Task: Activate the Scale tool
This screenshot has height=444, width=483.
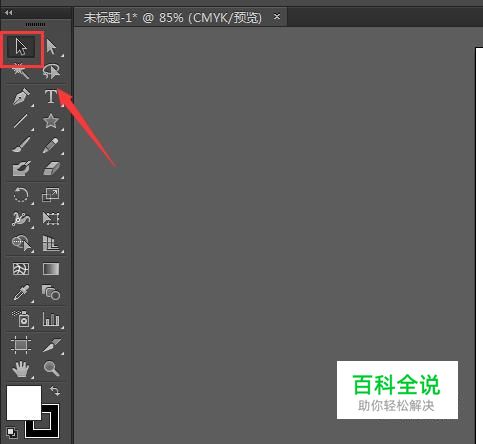Action: pyautogui.click(x=51, y=195)
